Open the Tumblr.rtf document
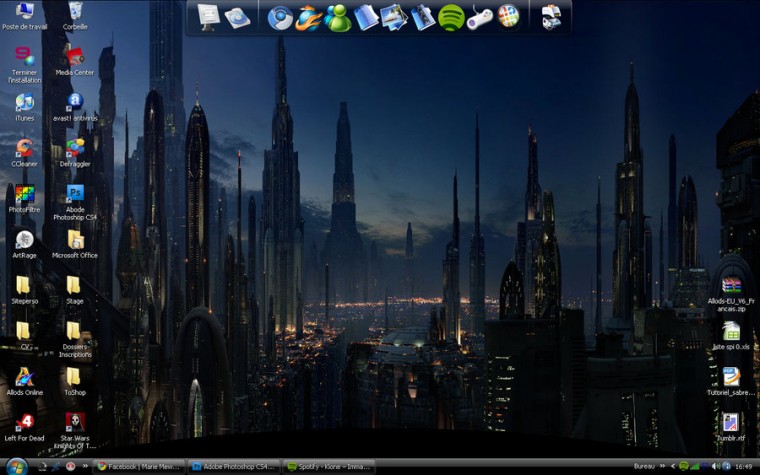 point(731,427)
